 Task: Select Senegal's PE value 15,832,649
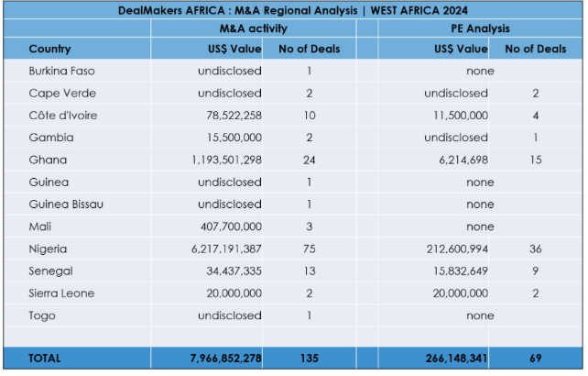(457, 271)
